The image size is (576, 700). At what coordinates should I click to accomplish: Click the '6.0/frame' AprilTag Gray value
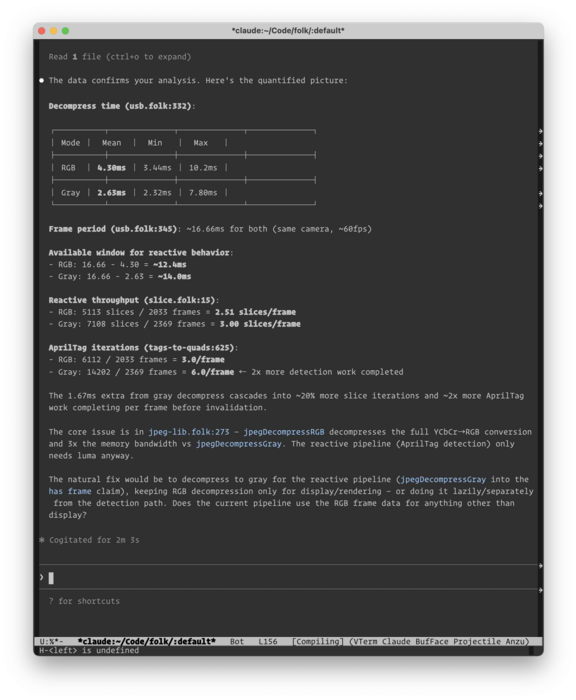pos(213,372)
